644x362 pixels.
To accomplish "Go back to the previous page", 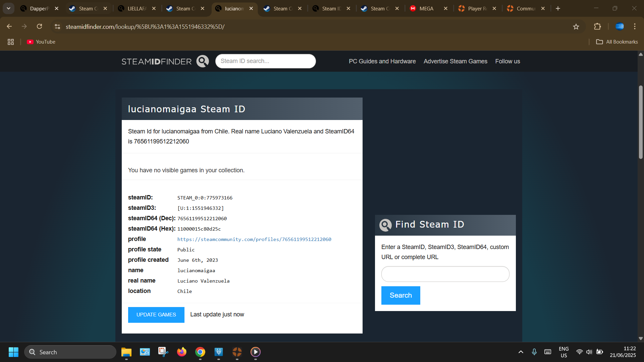I will [x=9, y=26].
